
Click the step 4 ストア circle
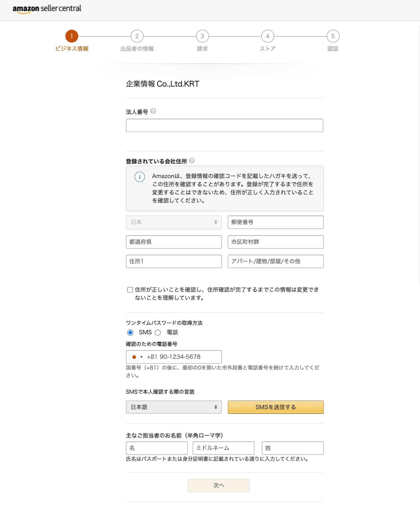coord(268,36)
